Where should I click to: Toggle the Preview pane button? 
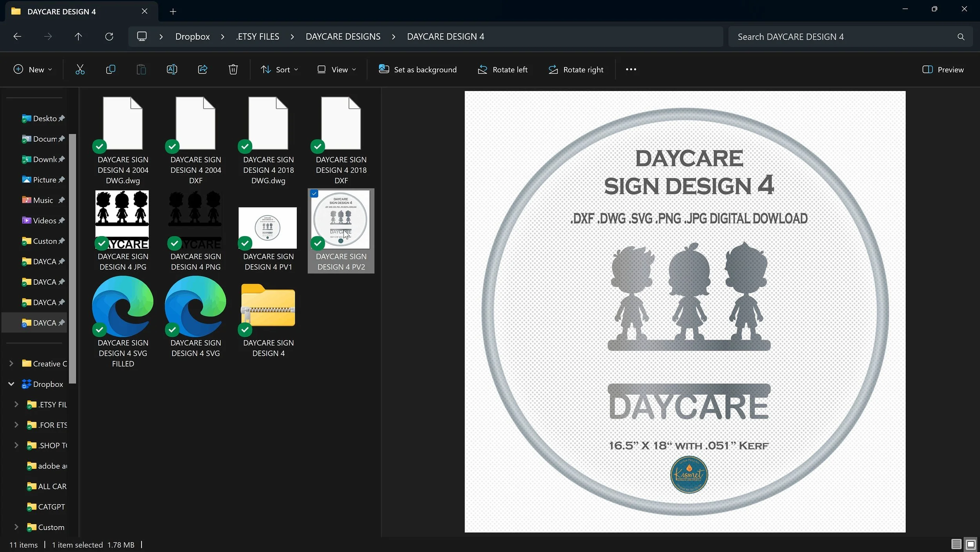click(943, 69)
